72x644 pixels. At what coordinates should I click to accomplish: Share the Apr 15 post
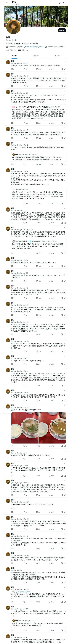click(65, 69)
